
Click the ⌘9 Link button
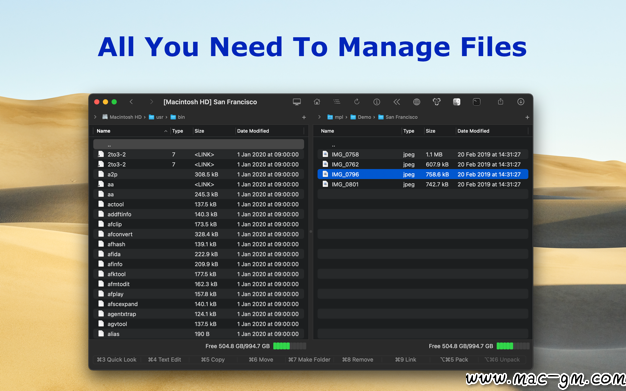click(x=406, y=359)
